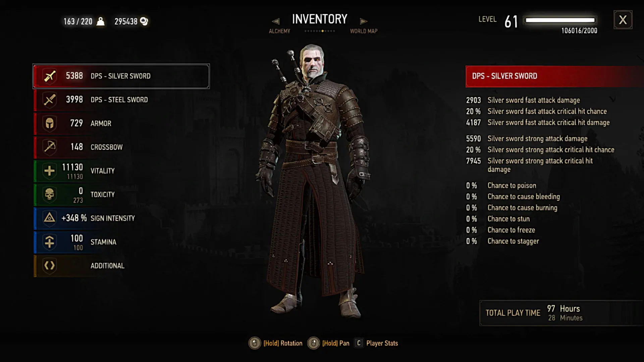Image resolution: width=644 pixels, height=362 pixels.
Task: Go to next World Map panel arrow
Action: pos(364,21)
